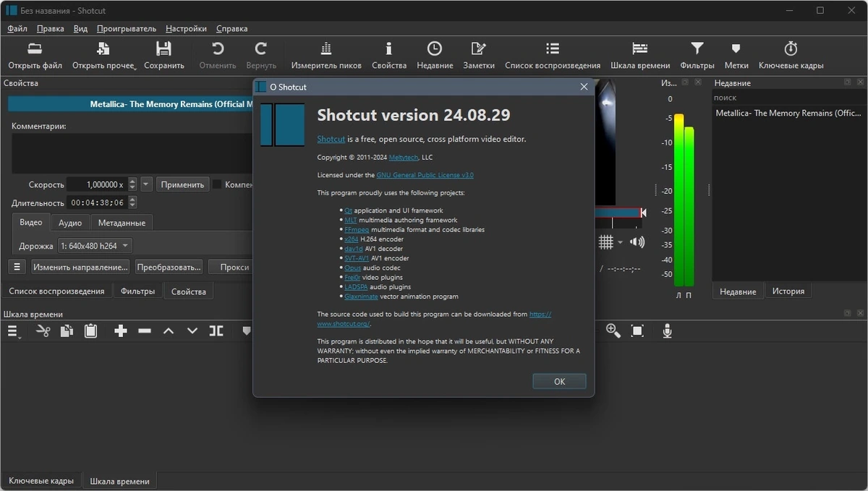Screen dimensions: 868x491
Task: Click the Применить button
Action: (182, 184)
